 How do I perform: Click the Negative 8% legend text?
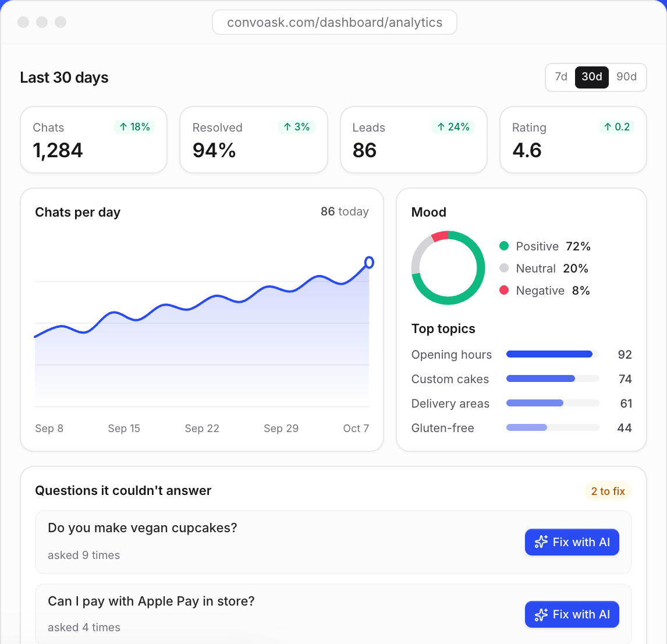pos(552,291)
